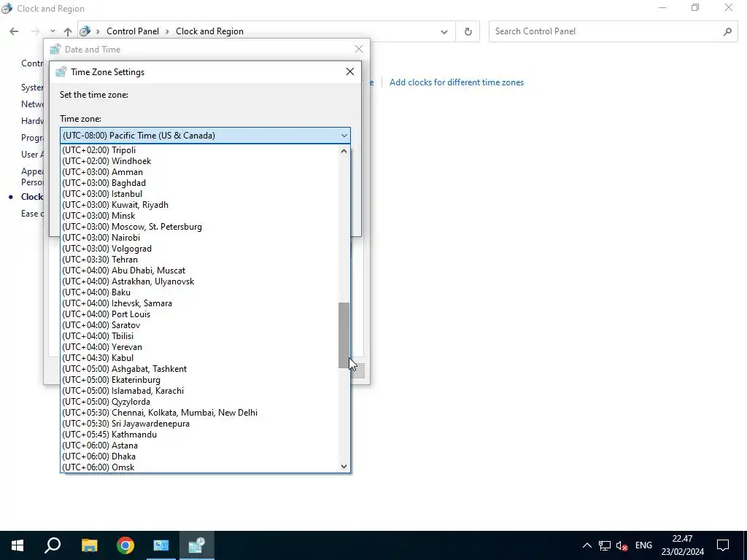
Task: Click the time zone list scrollbar thumb
Action: point(344,335)
